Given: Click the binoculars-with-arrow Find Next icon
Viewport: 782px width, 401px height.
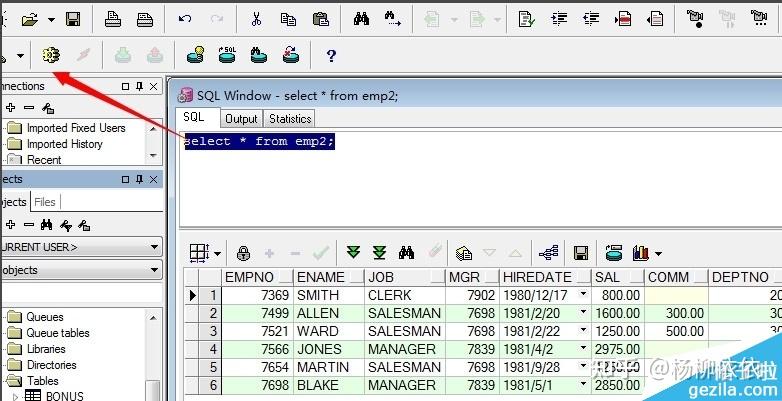Looking at the screenshot, I should click(x=392, y=19).
